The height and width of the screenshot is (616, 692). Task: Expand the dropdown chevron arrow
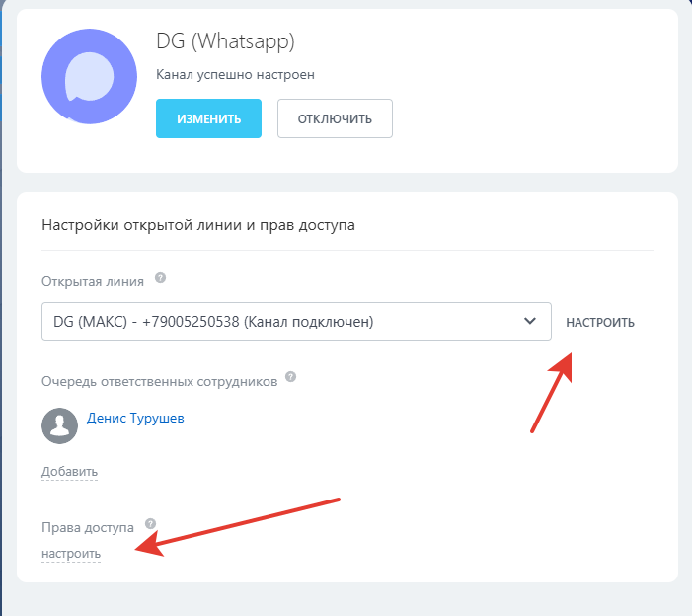pyautogui.click(x=530, y=321)
